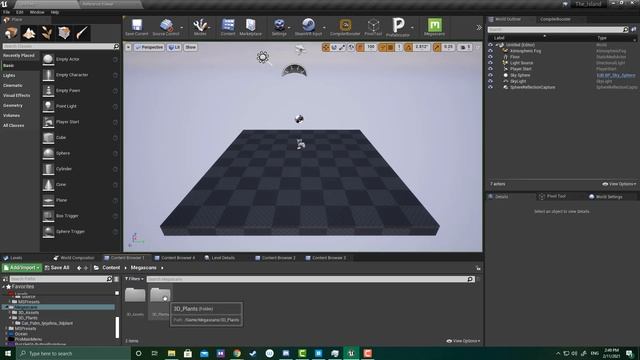The width and height of the screenshot is (640, 360).
Task: Toggle visibility of SphereReflectionCapture actor
Action: (490, 87)
